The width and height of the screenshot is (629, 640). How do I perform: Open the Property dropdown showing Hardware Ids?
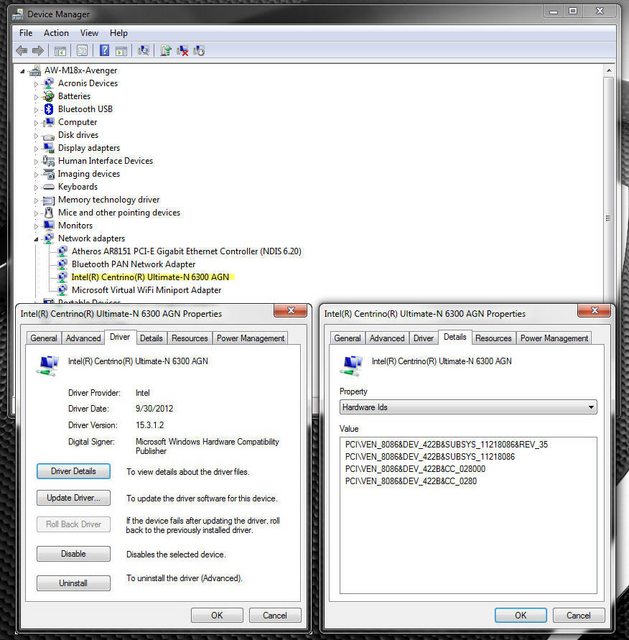[x=468, y=407]
